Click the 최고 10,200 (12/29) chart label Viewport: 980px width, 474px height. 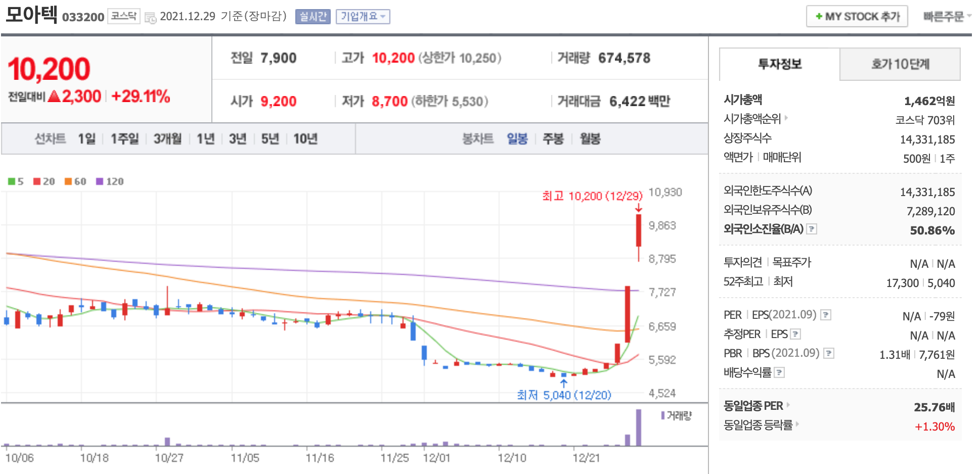click(x=592, y=196)
